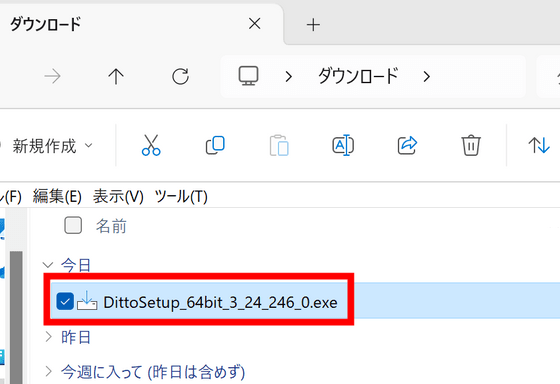Click ダウンロード in the address bar
The width and height of the screenshot is (560, 384).
pos(358,76)
